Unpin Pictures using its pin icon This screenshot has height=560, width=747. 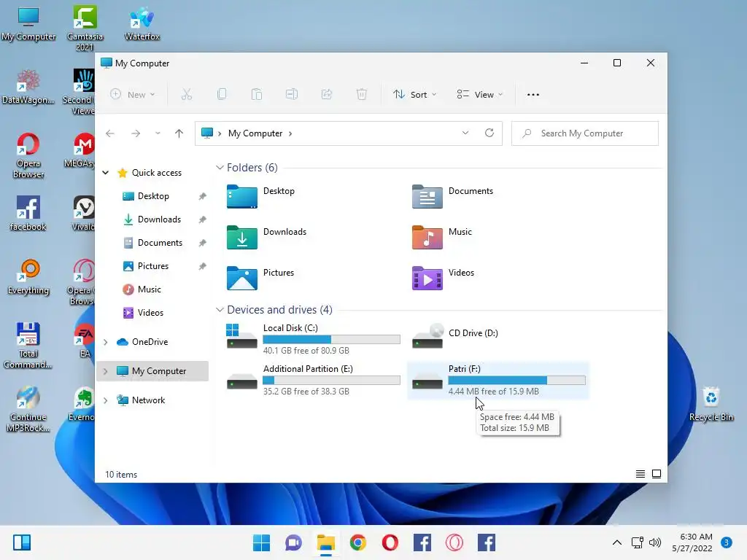[x=203, y=265]
